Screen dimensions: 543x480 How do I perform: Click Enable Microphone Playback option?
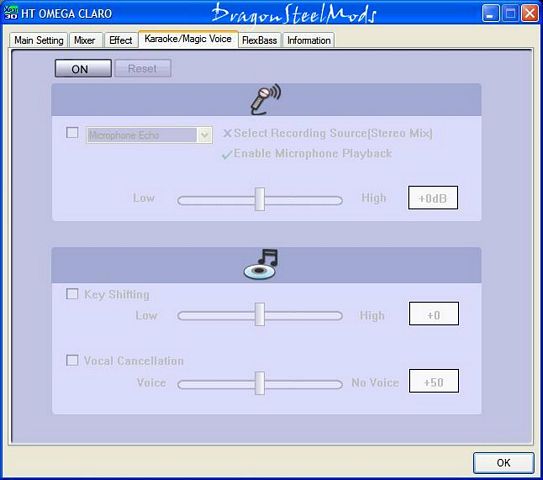[313, 153]
